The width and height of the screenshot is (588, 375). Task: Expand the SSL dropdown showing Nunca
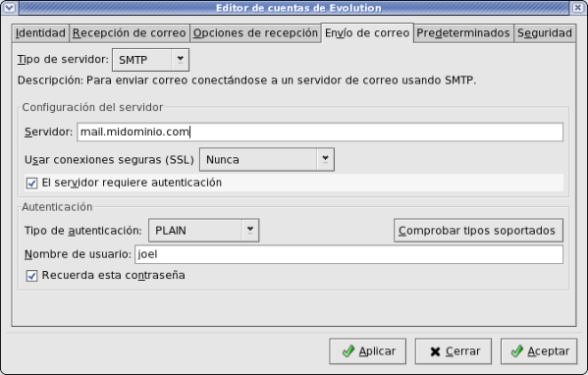coord(267,159)
